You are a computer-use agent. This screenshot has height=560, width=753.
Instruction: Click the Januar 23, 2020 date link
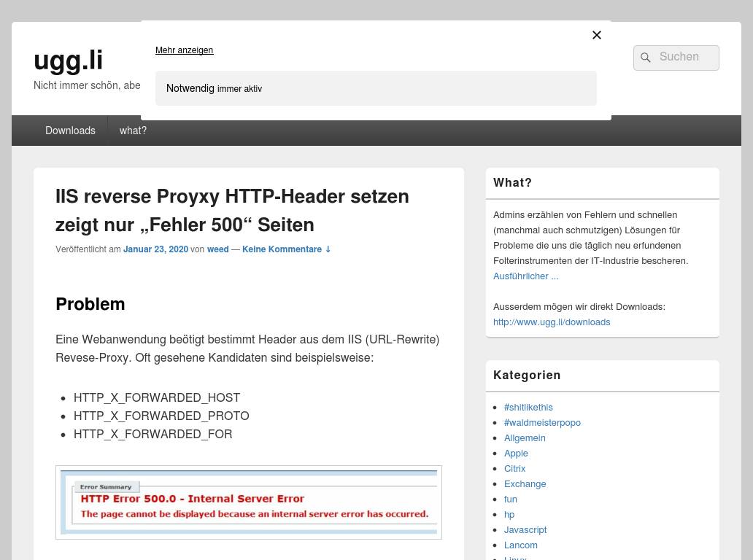155,249
